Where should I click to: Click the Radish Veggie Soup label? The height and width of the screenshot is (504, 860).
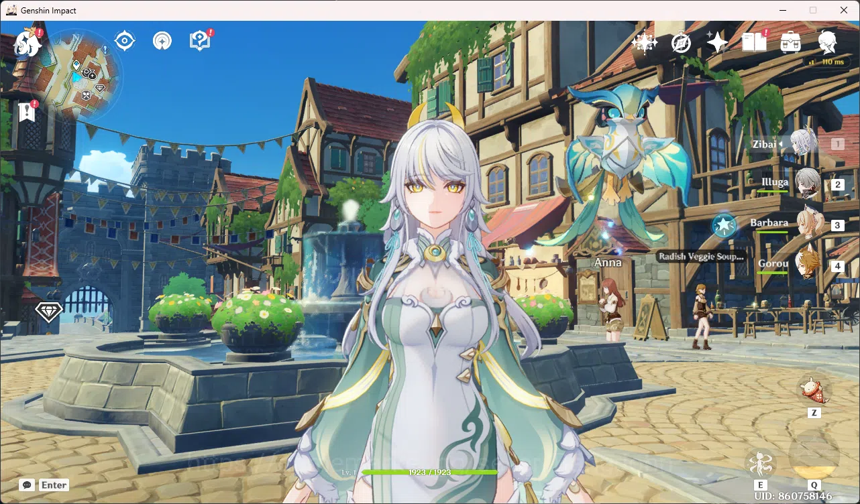[701, 256]
